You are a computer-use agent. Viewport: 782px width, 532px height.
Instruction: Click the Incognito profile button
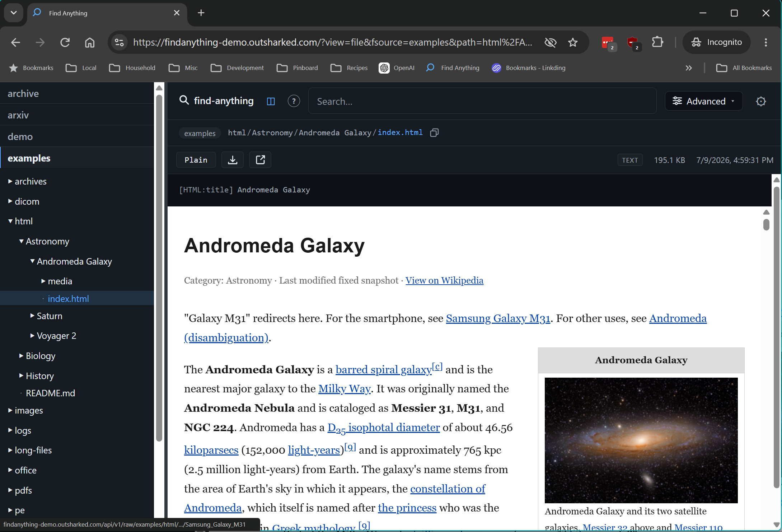click(716, 42)
